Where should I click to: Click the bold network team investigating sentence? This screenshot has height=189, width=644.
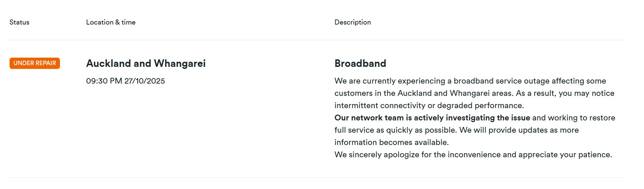(x=432, y=118)
